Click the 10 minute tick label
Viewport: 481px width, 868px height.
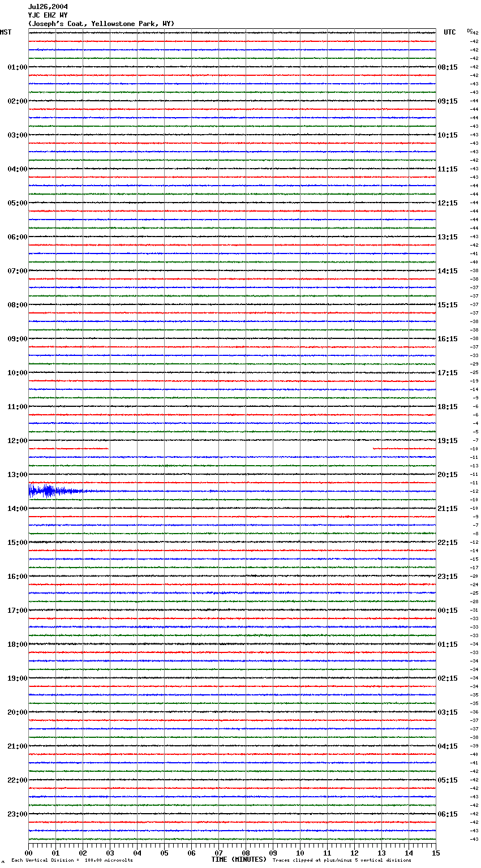[x=300, y=853]
